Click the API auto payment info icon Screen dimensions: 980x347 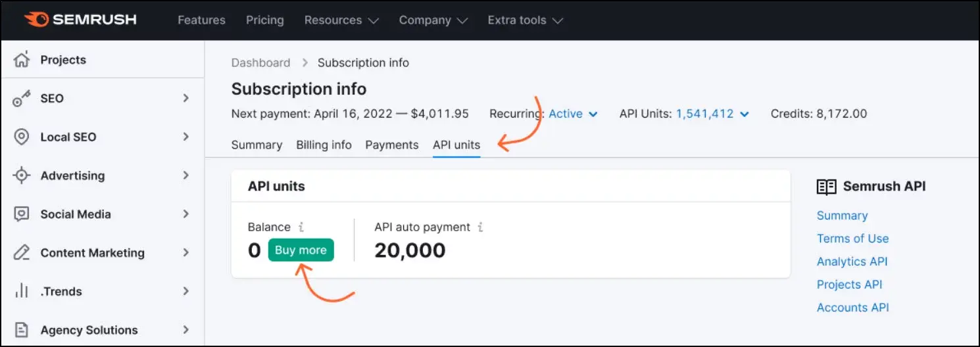pos(480,227)
